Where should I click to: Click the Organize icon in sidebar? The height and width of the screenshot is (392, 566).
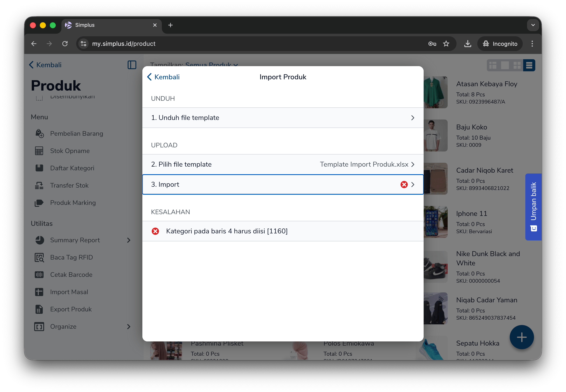[x=39, y=327]
